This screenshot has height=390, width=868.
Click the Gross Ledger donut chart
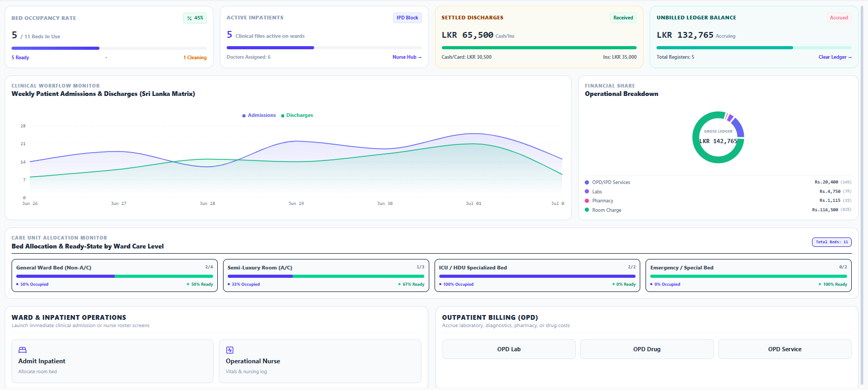[x=718, y=137]
